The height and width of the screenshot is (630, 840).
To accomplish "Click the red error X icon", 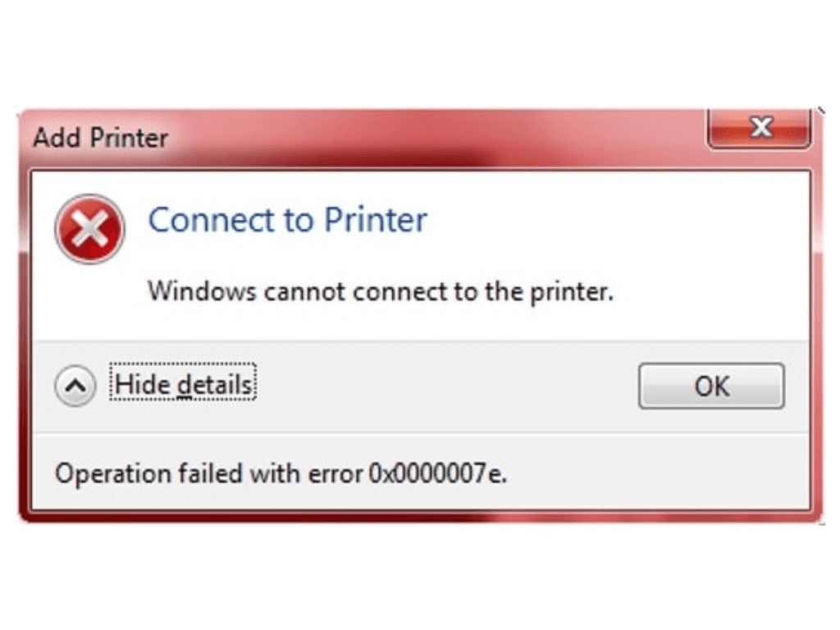I will (89, 228).
